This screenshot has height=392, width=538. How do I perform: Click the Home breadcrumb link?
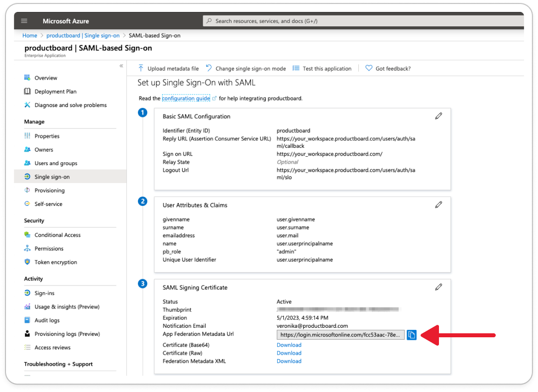[29, 35]
